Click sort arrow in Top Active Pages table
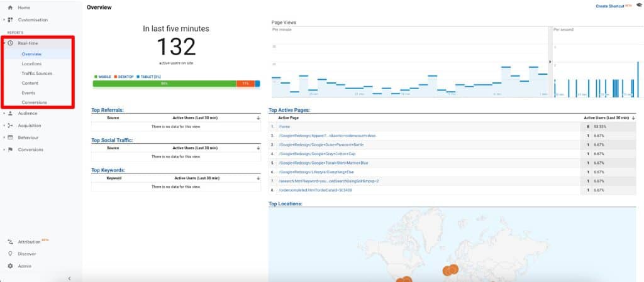644x282 pixels. click(x=633, y=118)
